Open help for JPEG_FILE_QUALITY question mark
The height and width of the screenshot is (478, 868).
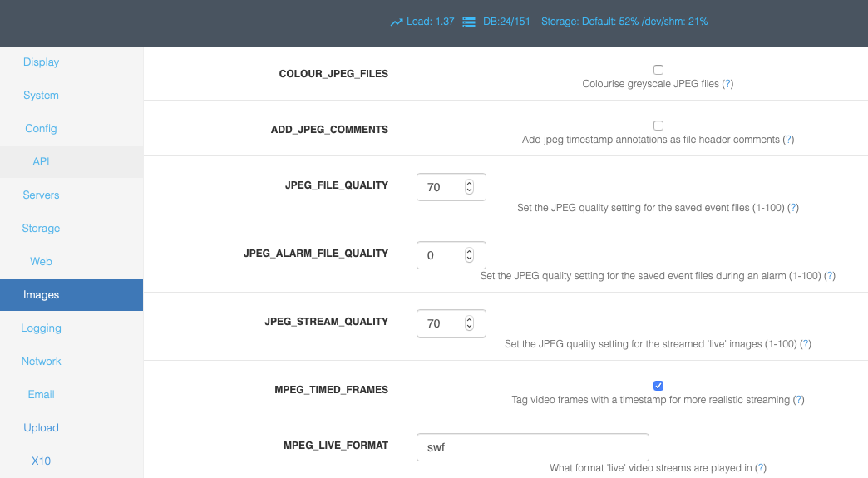coord(793,208)
